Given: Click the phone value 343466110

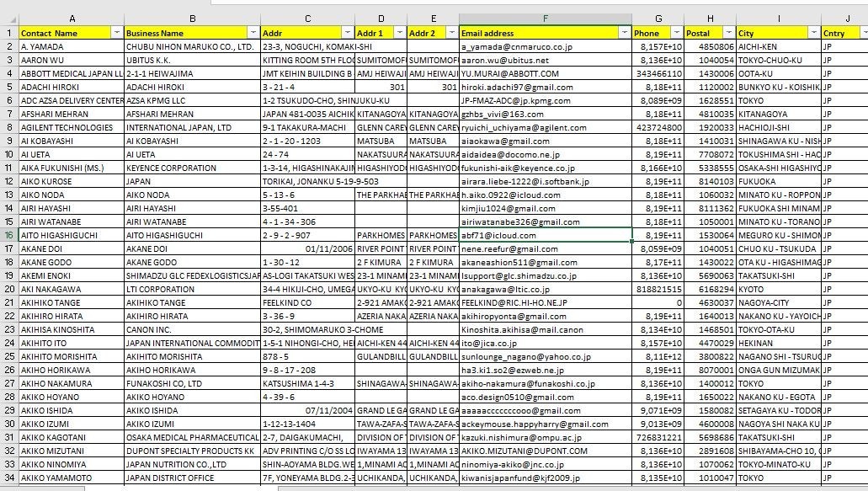Looking at the screenshot, I should click(x=658, y=73).
